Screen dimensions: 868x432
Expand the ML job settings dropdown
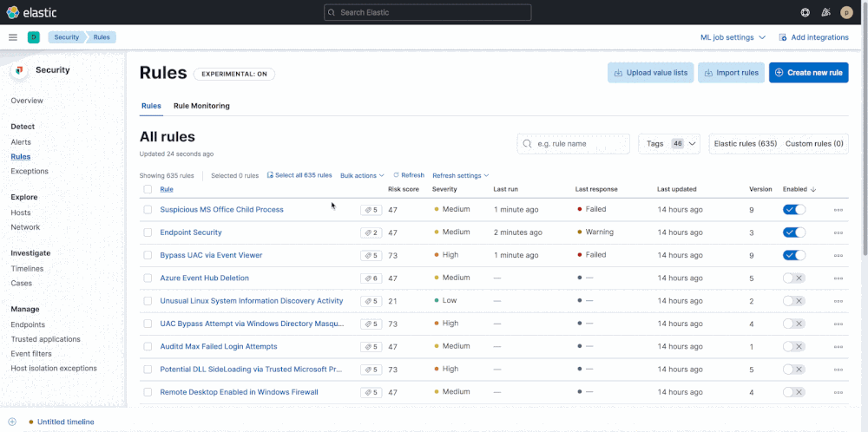coord(733,37)
